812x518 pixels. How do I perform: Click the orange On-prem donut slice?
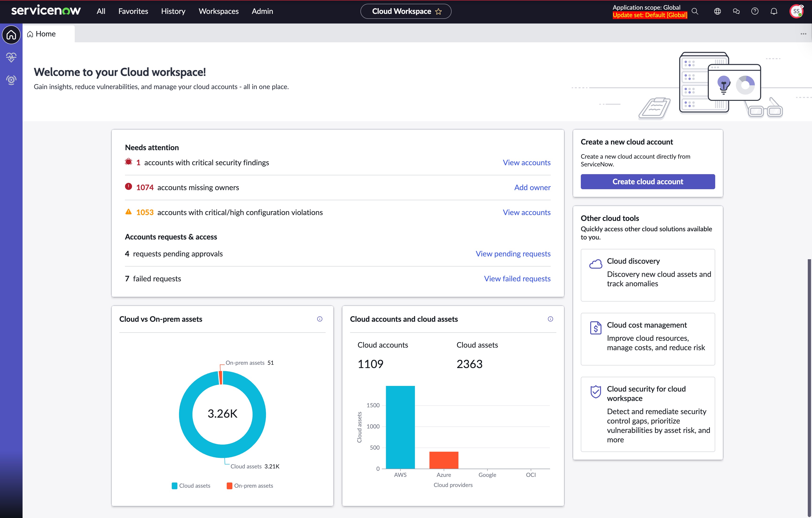pyautogui.click(x=221, y=378)
